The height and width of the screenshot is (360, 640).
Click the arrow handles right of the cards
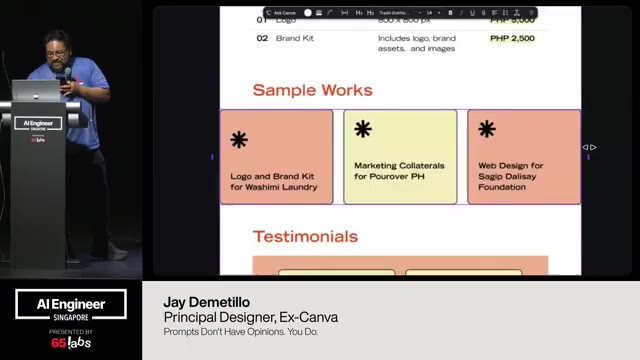[589, 147]
